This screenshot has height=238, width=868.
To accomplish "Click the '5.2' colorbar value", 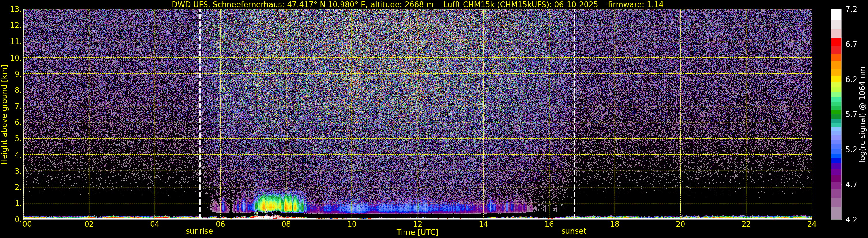I will pos(851,149).
